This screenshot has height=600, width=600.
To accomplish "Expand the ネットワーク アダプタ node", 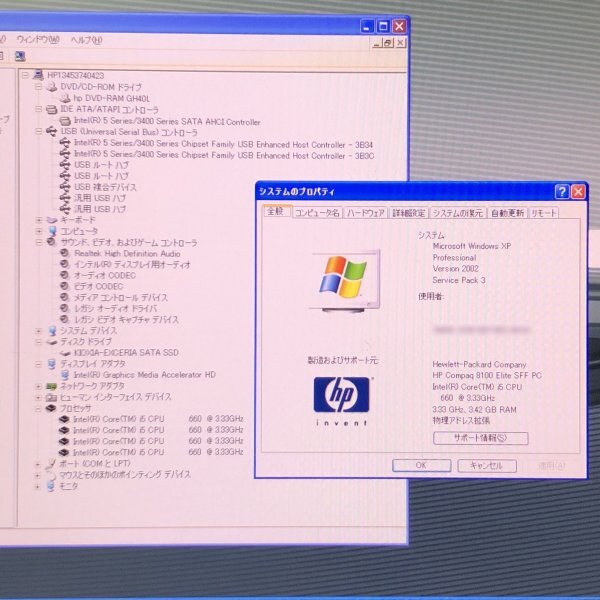I will point(40,385).
